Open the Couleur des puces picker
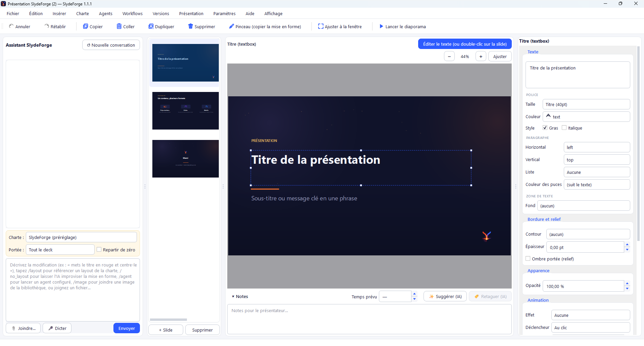Image resolution: width=644 pixels, height=346 pixels. point(597,185)
